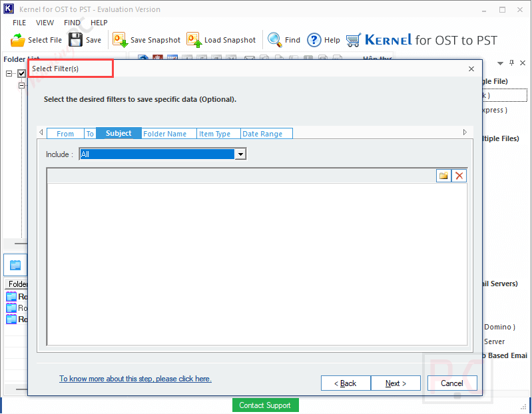Click the red X delete icon in the subject list
This screenshot has height=414, width=532.
tap(459, 176)
